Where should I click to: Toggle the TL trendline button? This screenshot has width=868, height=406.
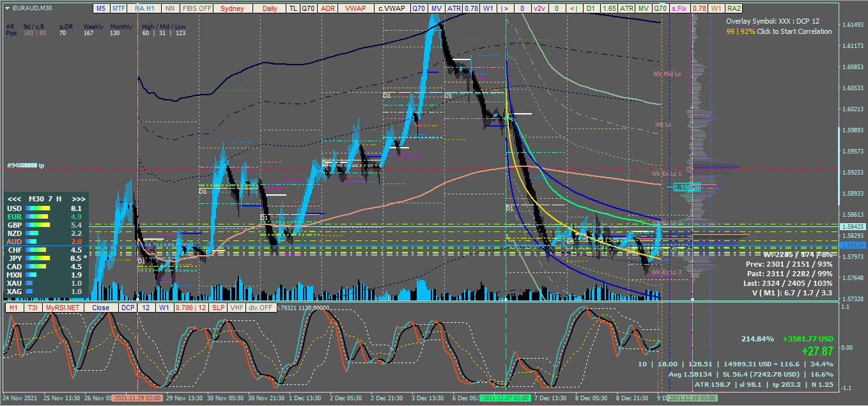click(x=293, y=8)
